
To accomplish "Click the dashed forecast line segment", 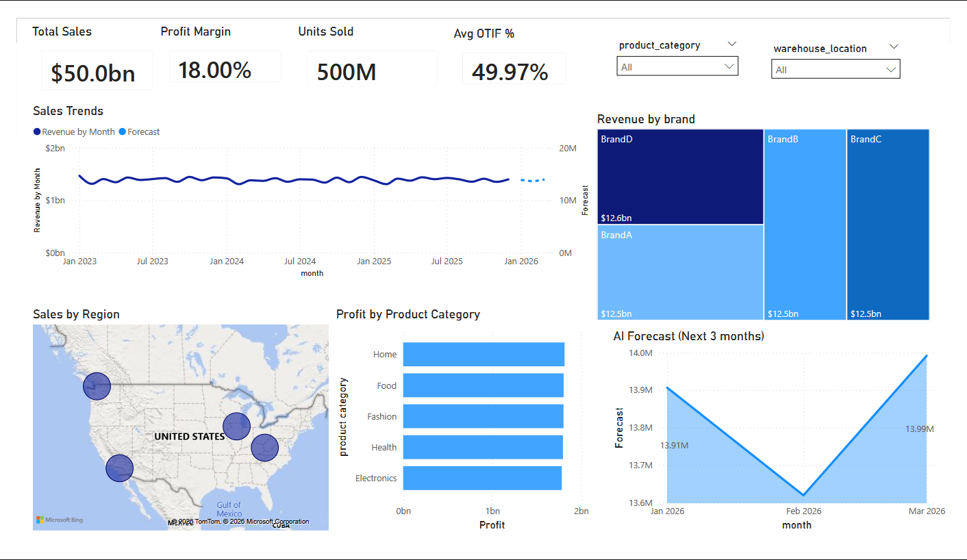I will pos(533,180).
